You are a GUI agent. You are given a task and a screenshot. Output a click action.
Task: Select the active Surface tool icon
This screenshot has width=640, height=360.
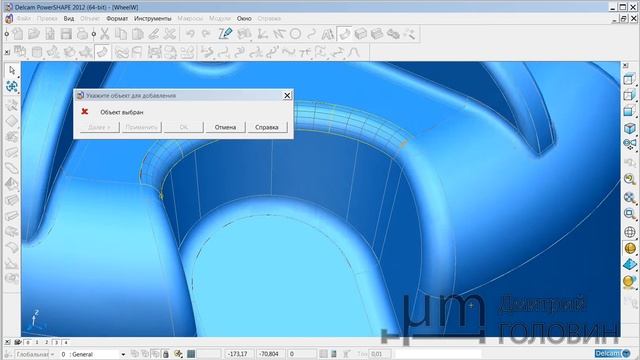pos(344,34)
